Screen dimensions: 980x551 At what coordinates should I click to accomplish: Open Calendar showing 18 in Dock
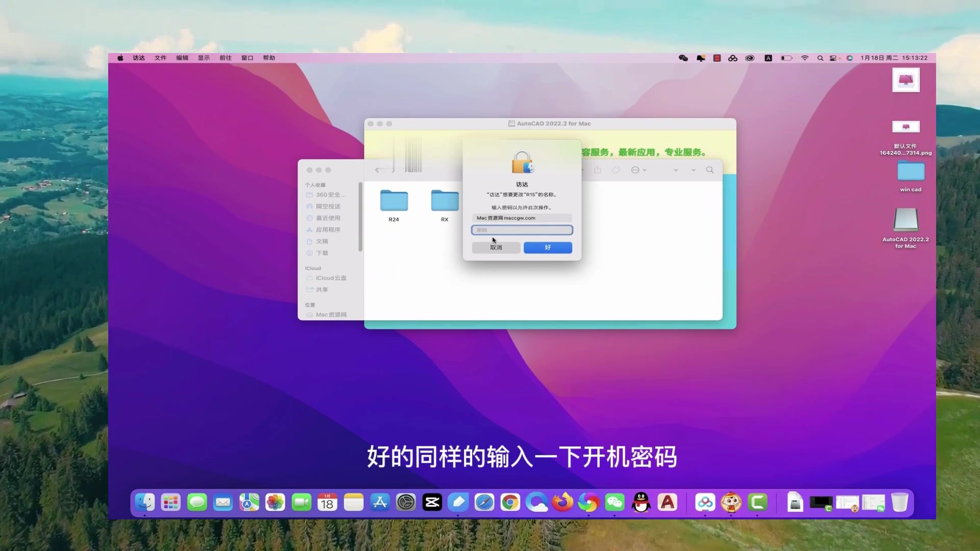click(327, 503)
